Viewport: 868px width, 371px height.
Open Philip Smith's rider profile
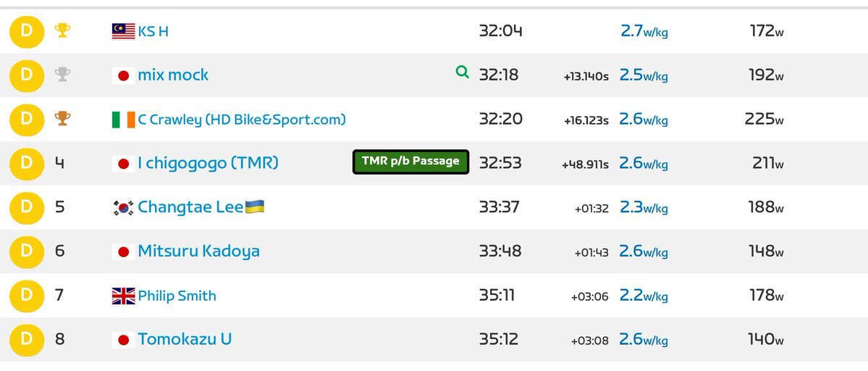(x=177, y=296)
